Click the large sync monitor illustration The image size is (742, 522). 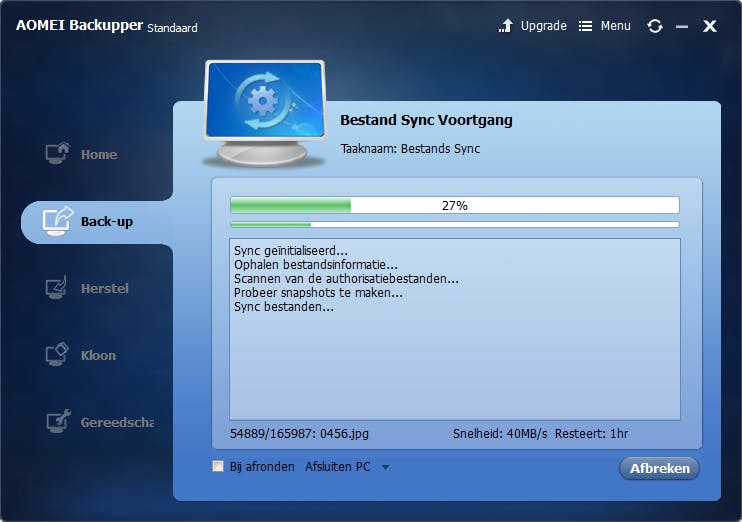[x=265, y=114]
